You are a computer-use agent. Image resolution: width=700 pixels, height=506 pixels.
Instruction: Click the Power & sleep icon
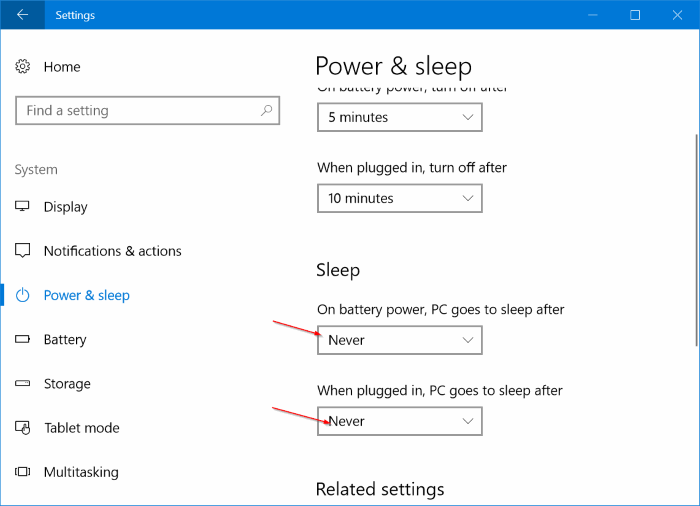23,295
